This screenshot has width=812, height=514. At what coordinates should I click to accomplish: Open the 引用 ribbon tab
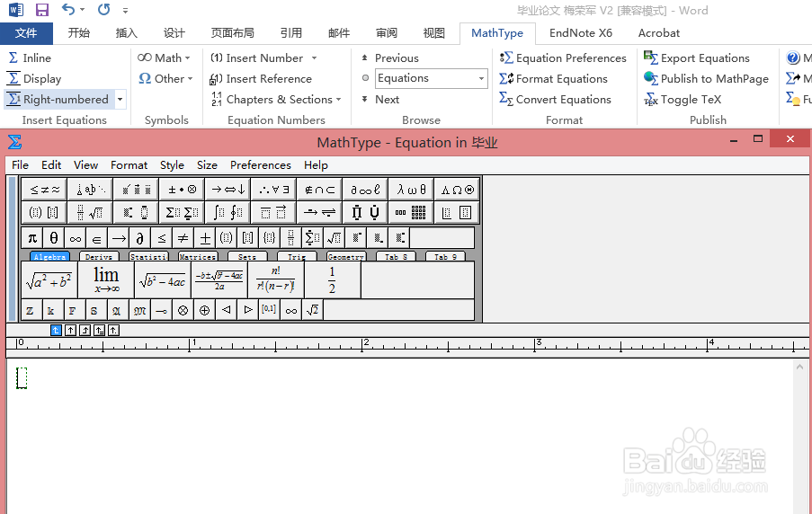coord(291,33)
